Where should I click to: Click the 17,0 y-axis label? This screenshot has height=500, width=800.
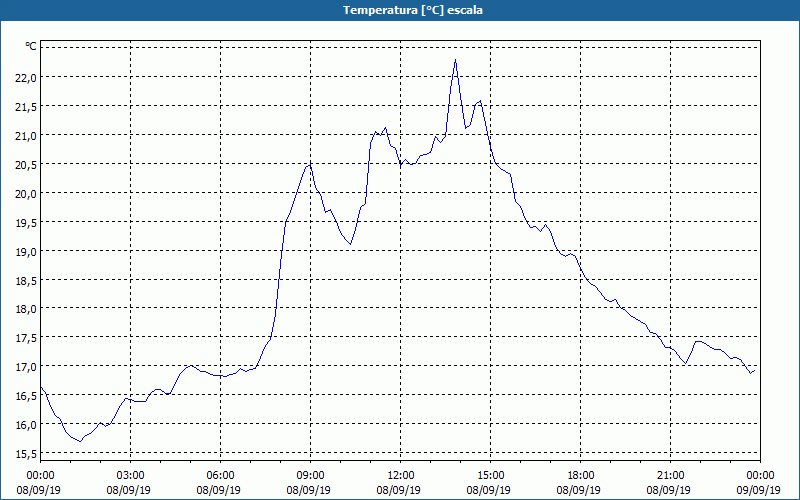[x=27, y=367]
